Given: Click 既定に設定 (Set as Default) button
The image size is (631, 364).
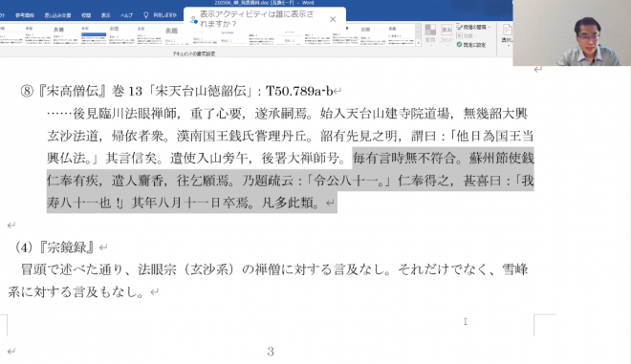Looking at the screenshot, I should click(471, 45).
